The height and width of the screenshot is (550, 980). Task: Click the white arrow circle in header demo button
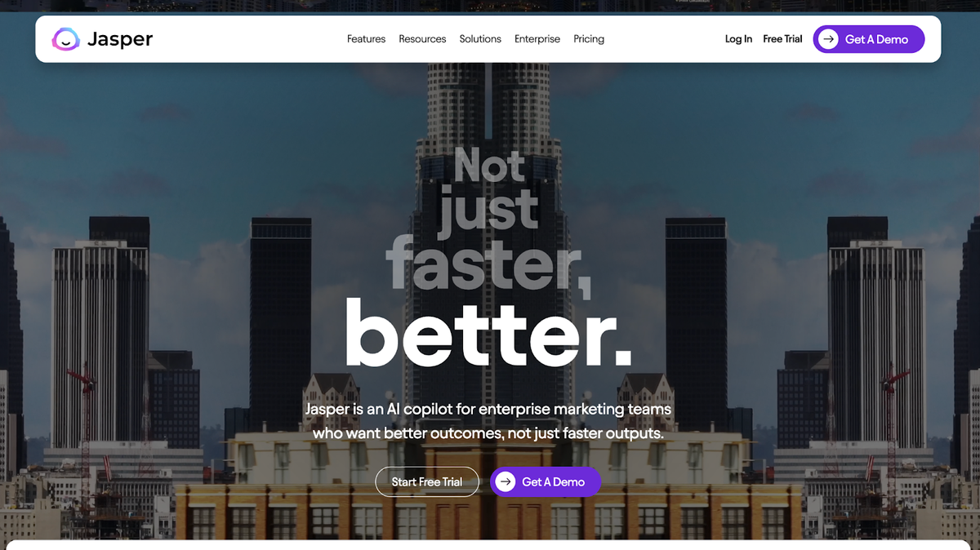(828, 39)
